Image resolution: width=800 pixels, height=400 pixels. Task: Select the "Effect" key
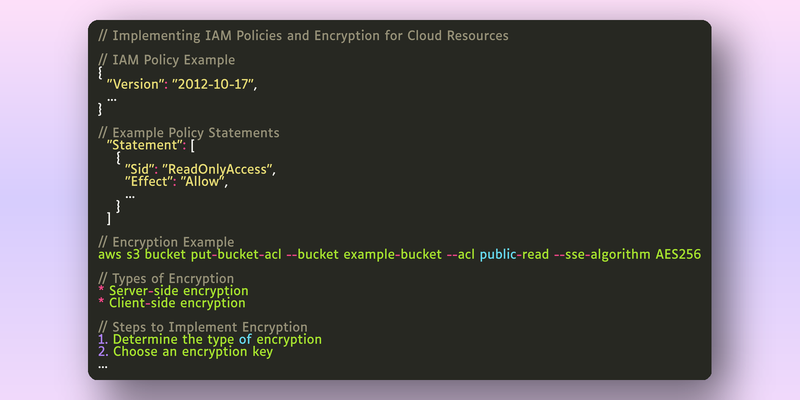[x=148, y=182]
